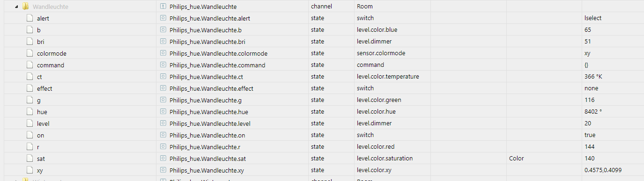Click the lselect value for alert
Image resolution: width=644 pixels, height=181 pixels.
coord(593,18)
